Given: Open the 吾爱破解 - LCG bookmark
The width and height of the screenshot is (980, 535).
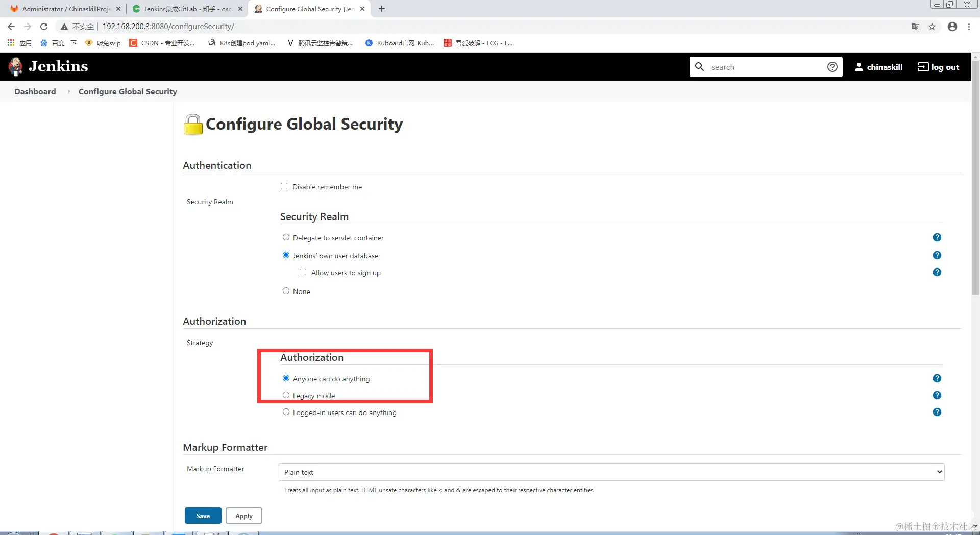Looking at the screenshot, I should click(478, 43).
